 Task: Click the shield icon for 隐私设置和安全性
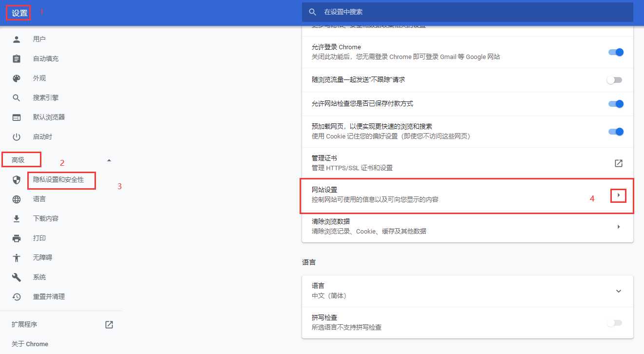(17, 180)
